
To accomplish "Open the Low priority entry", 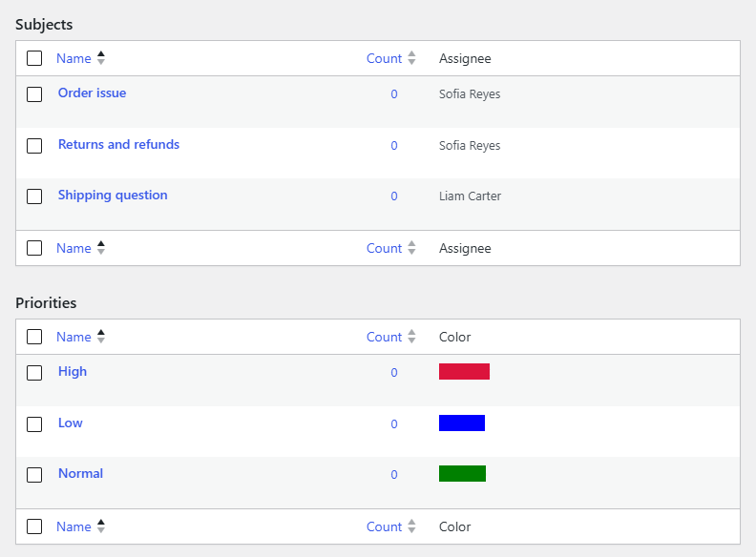I will pyautogui.click(x=71, y=423).
